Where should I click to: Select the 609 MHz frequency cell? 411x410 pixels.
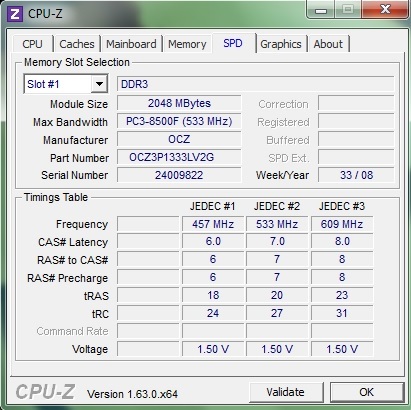[x=342, y=224]
